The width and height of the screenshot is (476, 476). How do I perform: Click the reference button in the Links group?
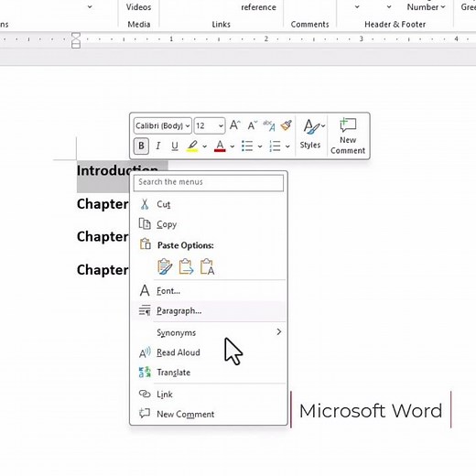tap(258, 7)
